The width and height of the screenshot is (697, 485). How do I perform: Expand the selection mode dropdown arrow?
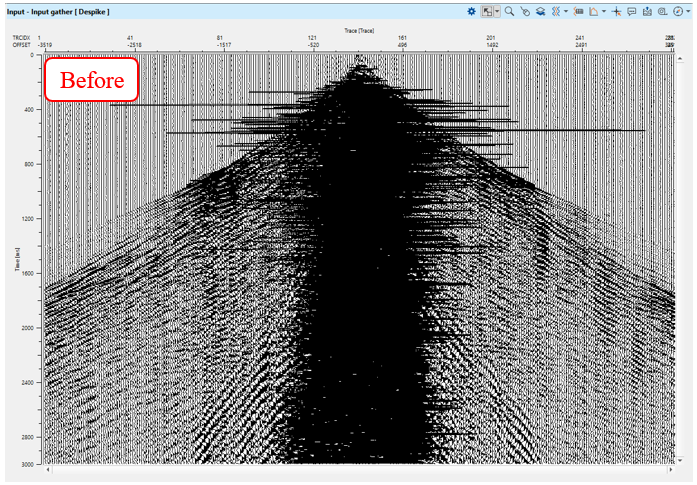pyautogui.click(x=498, y=12)
